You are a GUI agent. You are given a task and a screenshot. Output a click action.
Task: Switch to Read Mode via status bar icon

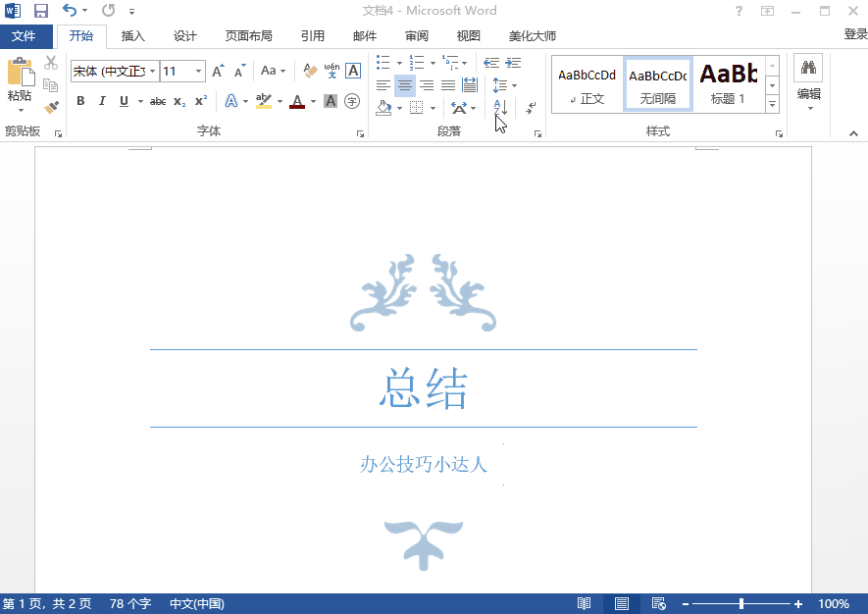586,603
